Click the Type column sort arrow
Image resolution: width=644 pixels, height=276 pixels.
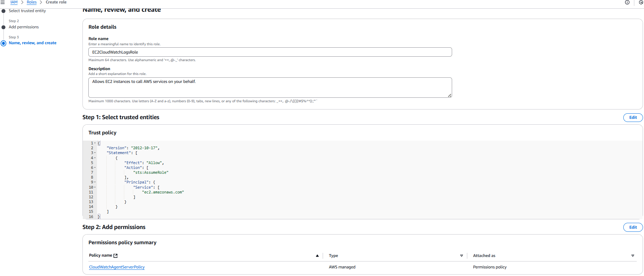coord(461,256)
